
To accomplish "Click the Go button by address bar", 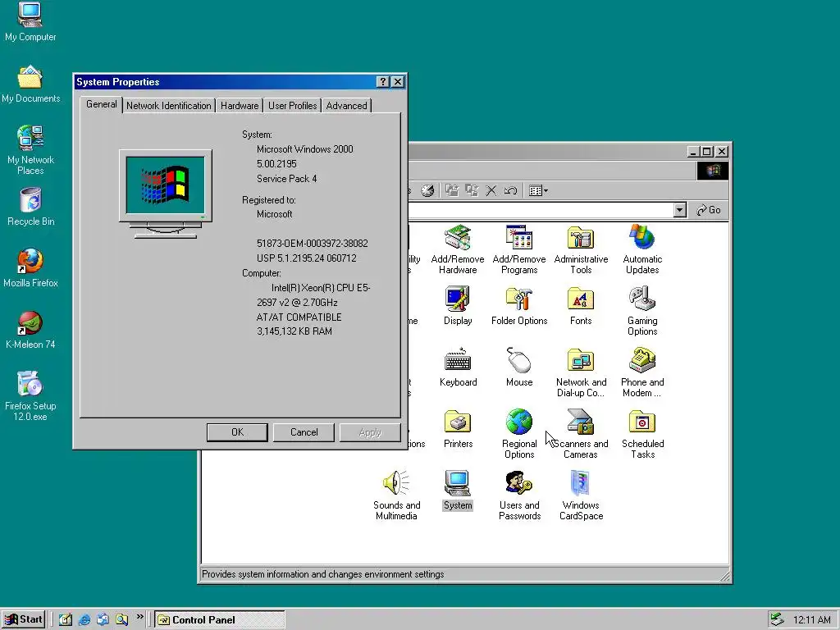I will 708,210.
